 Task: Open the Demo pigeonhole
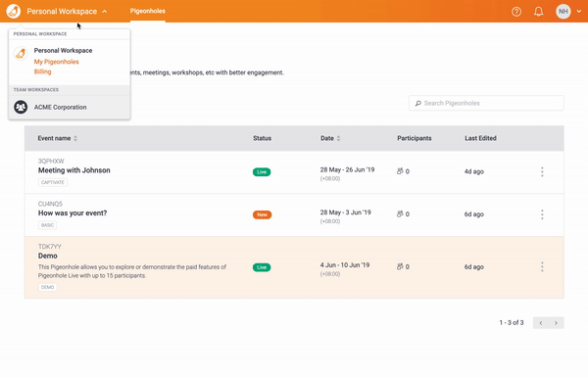click(48, 256)
